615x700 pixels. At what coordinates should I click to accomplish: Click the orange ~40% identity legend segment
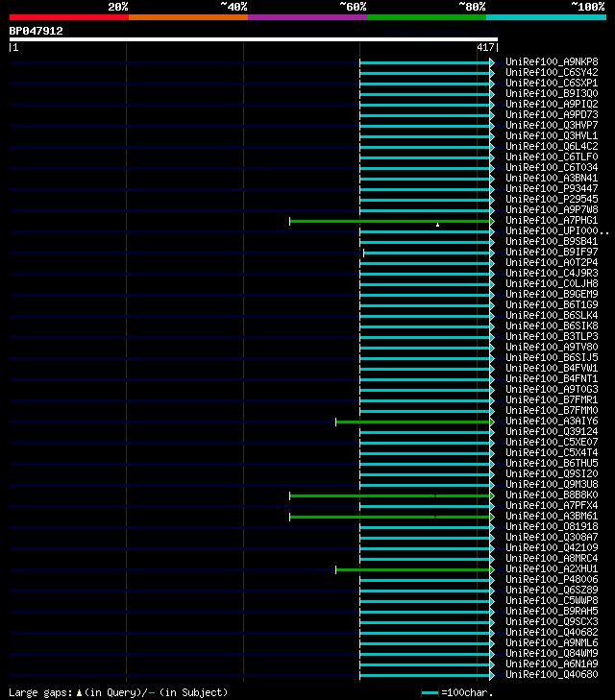point(188,17)
